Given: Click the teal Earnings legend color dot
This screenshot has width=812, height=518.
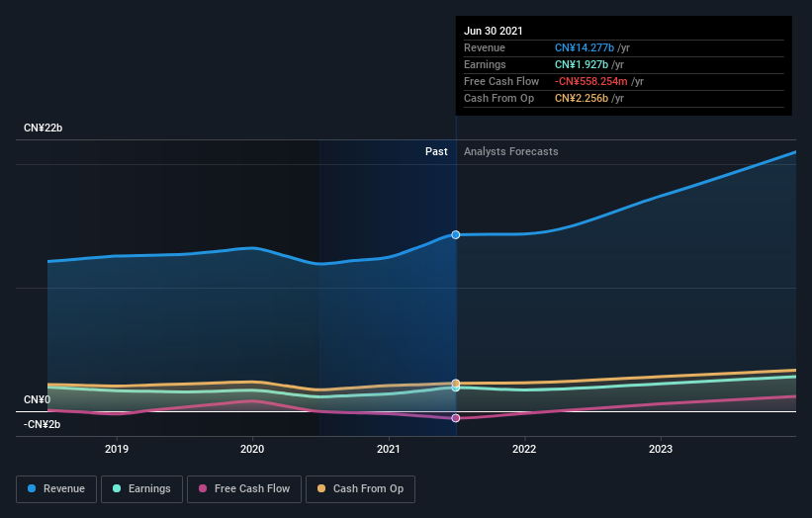Looking at the screenshot, I should (x=117, y=488).
